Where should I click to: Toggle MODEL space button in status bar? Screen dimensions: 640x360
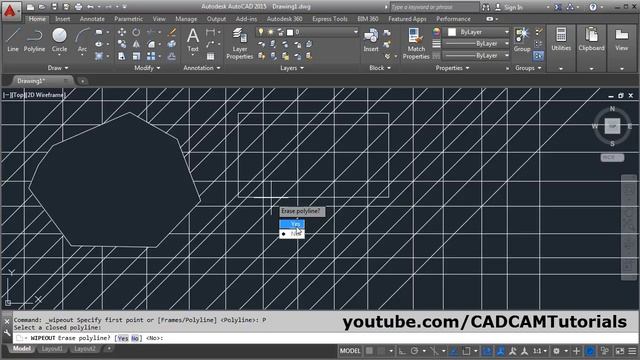[350, 351]
